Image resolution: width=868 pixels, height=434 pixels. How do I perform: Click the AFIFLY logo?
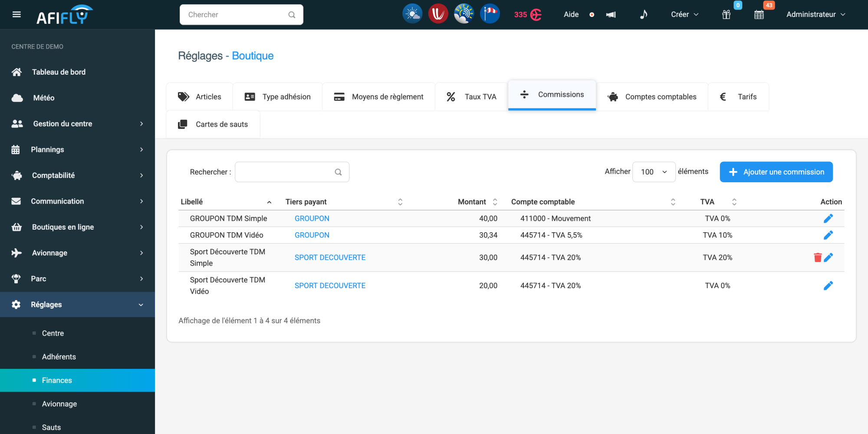[x=64, y=15]
